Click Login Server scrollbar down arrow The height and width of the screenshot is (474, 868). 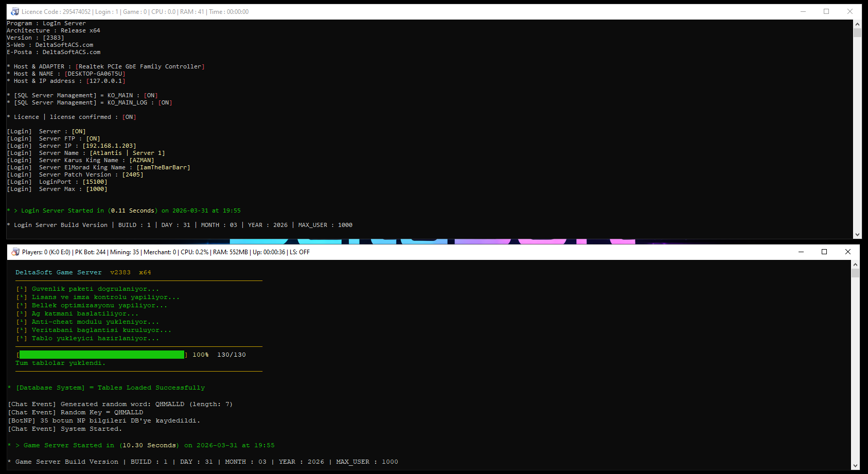[857, 235]
